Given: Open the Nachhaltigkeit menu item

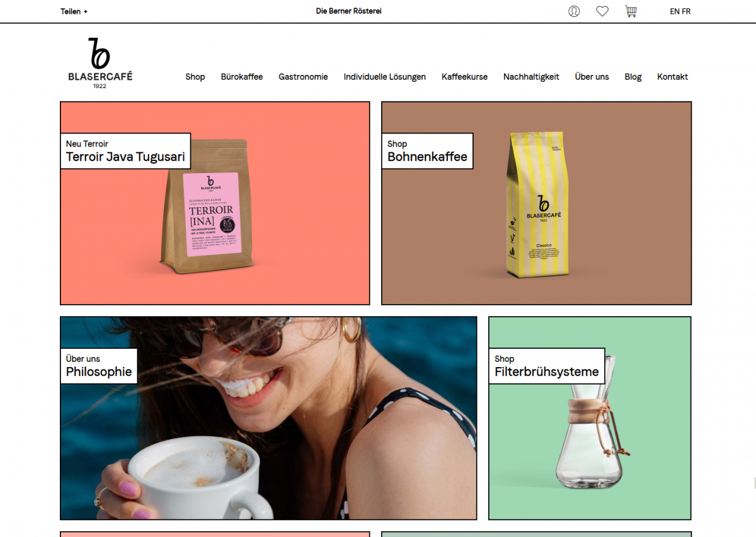Looking at the screenshot, I should pos(531,77).
